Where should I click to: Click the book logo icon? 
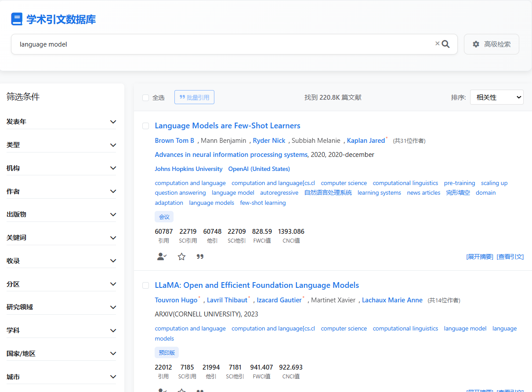coord(17,19)
